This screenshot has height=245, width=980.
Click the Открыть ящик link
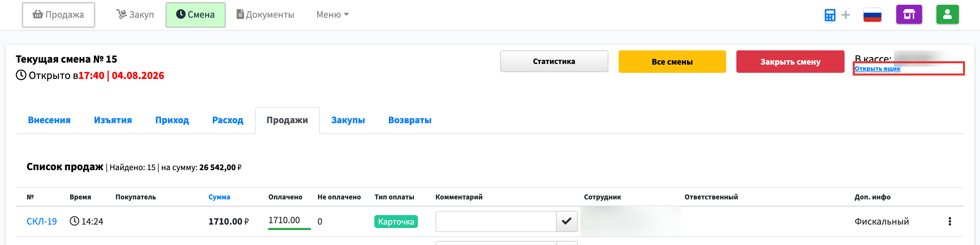pyautogui.click(x=877, y=69)
